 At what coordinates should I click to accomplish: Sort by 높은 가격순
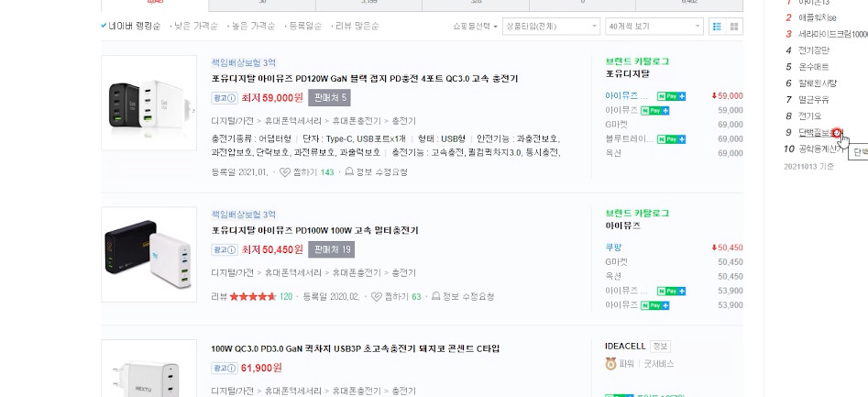click(252, 26)
